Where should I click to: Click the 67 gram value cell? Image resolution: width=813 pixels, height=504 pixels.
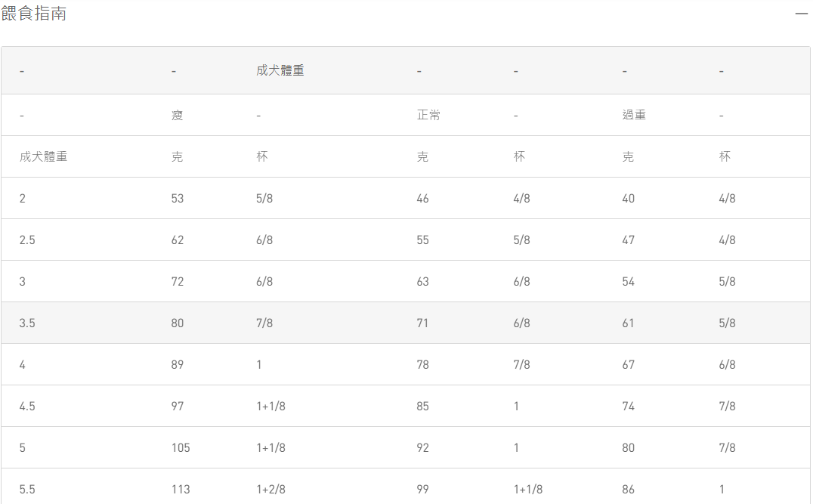pos(629,365)
